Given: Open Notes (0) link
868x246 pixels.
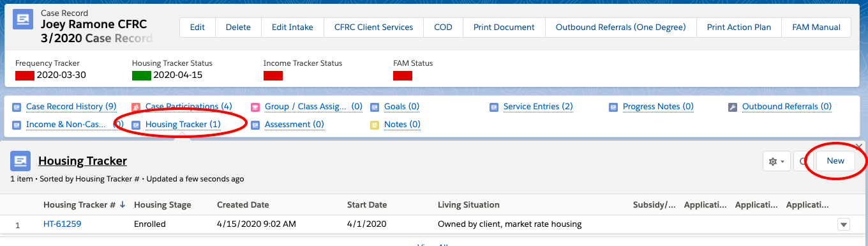Looking at the screenshot, I should 402,124.
